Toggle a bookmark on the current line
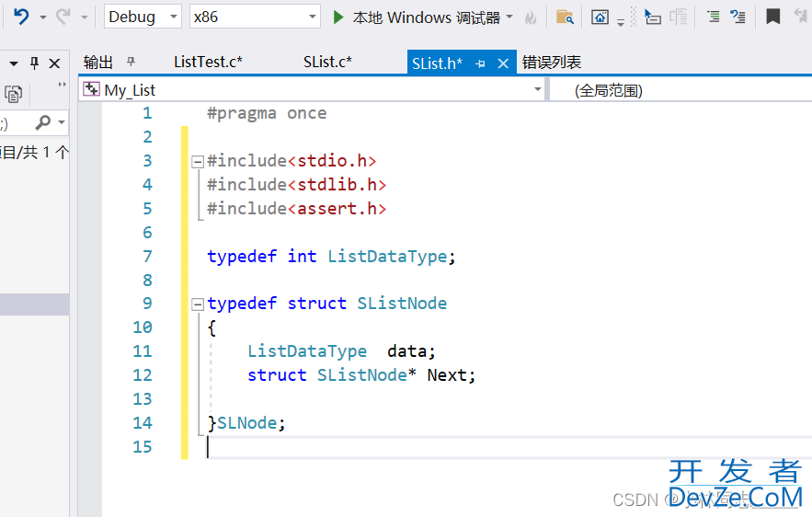 tap(773, 17)
